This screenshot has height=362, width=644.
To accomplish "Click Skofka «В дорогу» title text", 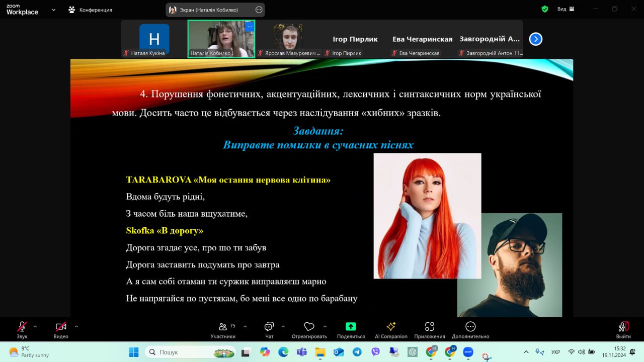I will pyautogui.click(x=165, y=231).
